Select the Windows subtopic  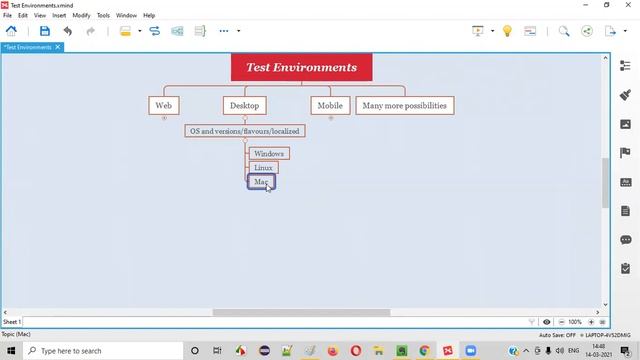tap(269, 153)
